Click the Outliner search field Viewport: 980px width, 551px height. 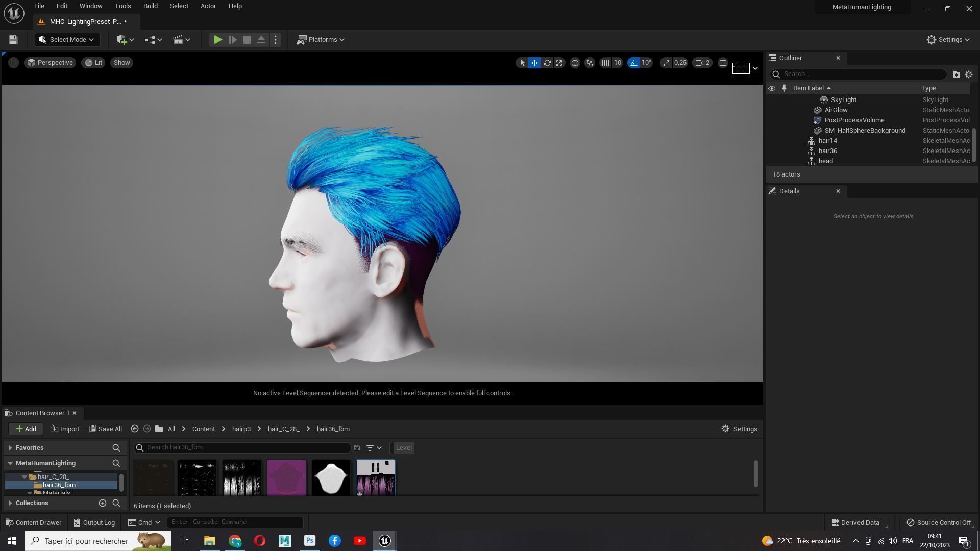point(859,74)
